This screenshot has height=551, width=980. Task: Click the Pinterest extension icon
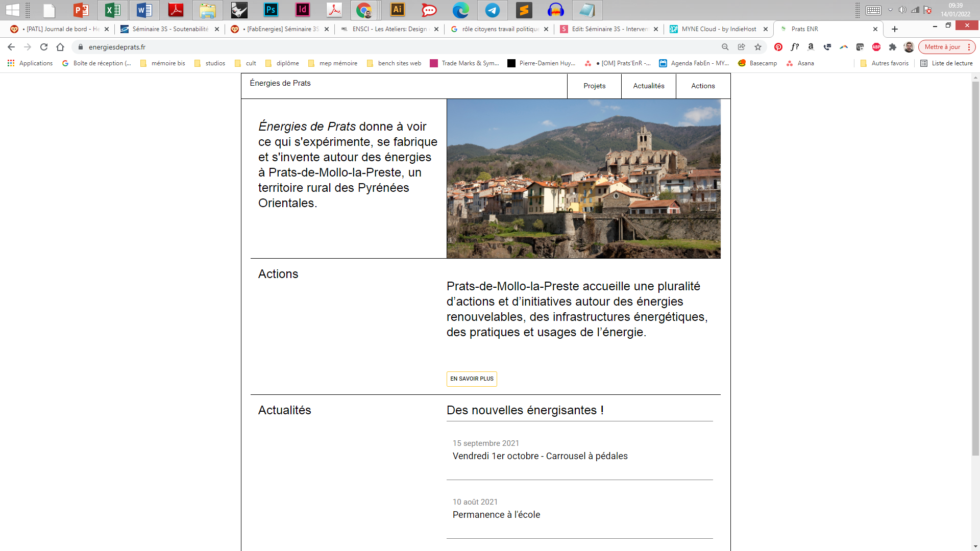(x=778, y=47)
